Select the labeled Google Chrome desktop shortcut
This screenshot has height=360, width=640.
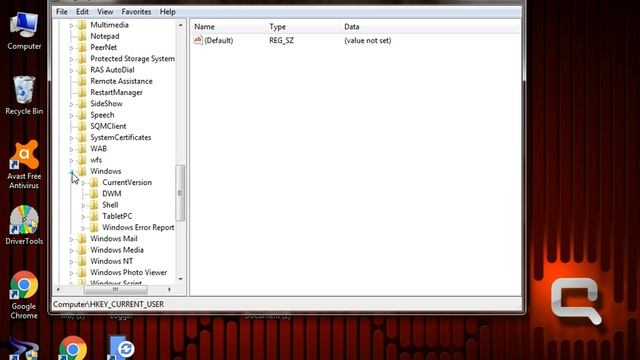click(x=24, y=295)
